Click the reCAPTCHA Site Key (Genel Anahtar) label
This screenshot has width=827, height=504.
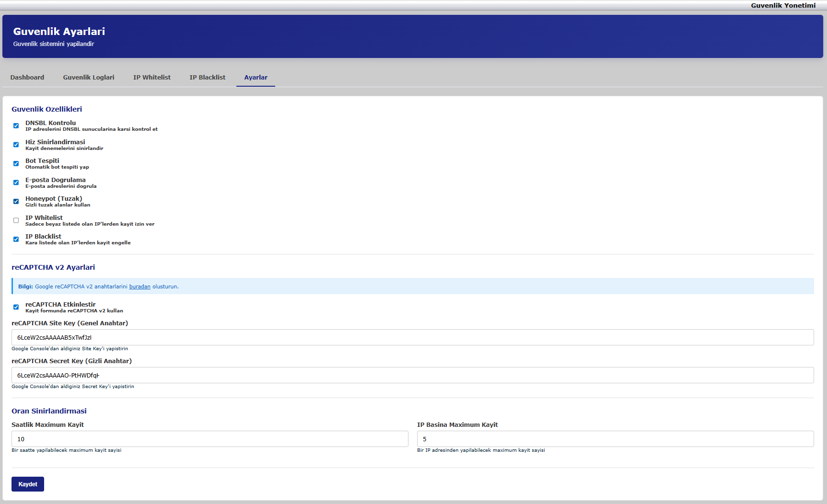(x=70, y=323)
